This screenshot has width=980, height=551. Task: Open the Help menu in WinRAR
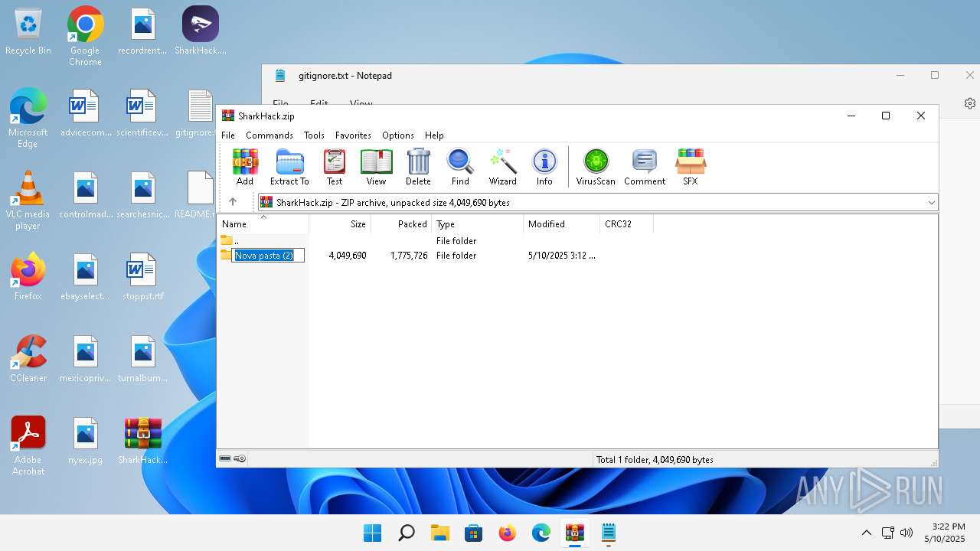point(434,135)
